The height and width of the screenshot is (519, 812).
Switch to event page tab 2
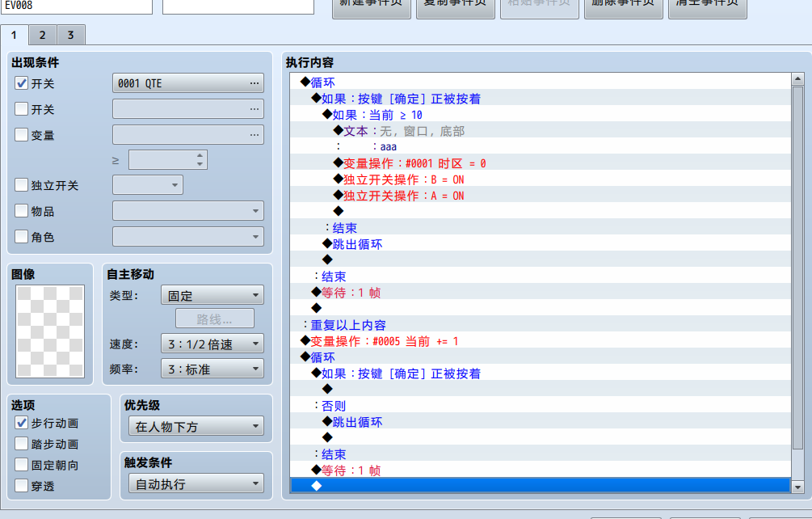point(43,36)
